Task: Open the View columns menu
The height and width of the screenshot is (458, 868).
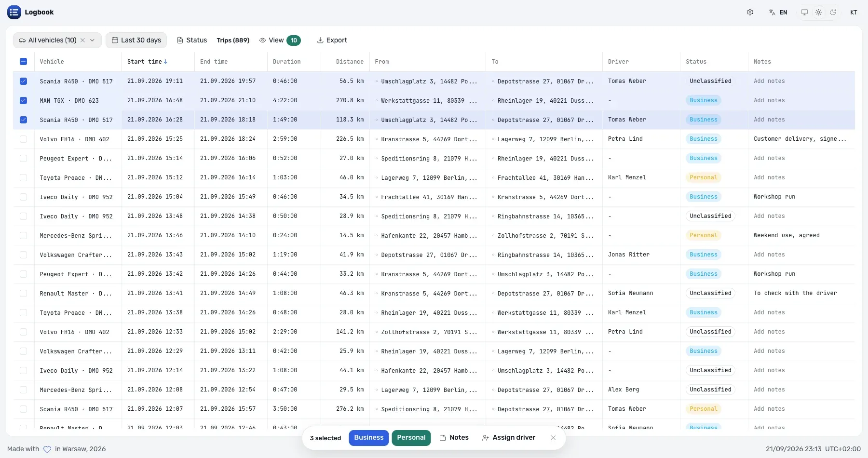Action: [x=280, y=40]
